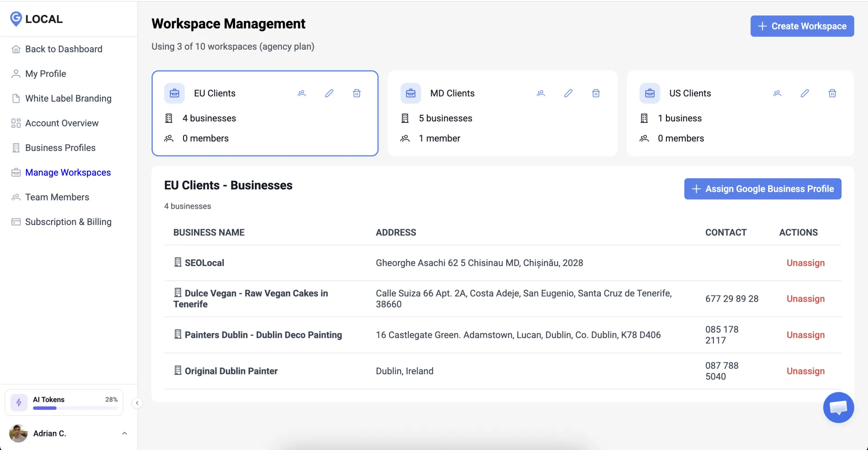This screenshot has width=868, height=450.
Task: Unassign Painters Dublin - Dublin Deco Painting
Action: [806, 335]
